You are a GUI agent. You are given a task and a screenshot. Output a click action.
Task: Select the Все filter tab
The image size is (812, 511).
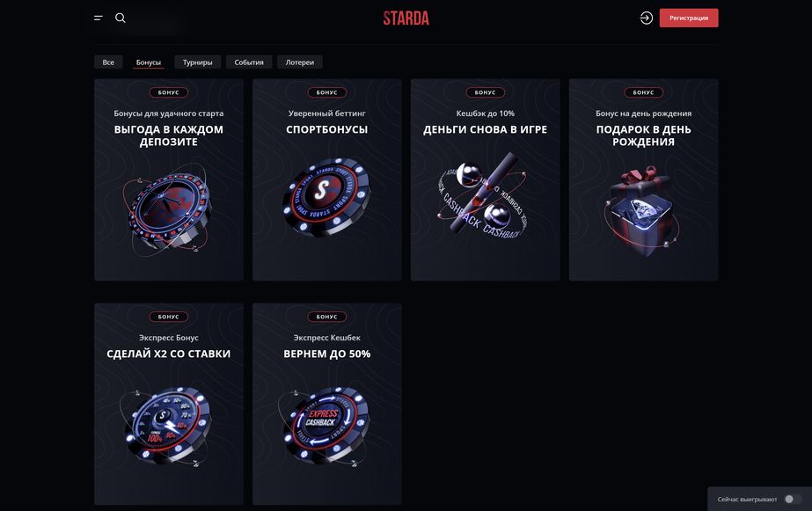[108, 62]
